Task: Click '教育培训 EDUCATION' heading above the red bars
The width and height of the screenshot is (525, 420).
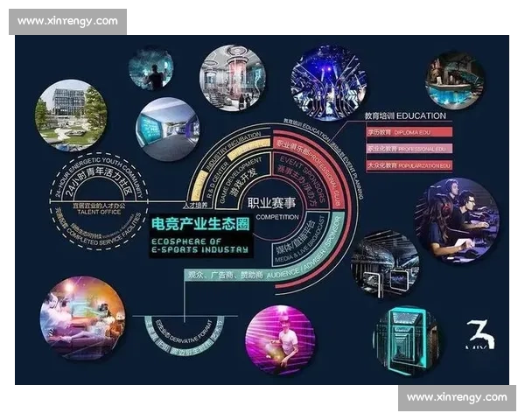Action: tap(405, 116)
